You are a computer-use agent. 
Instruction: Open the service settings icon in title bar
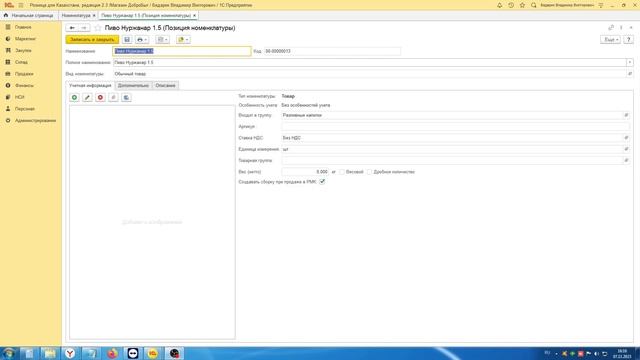coord(601,5)
